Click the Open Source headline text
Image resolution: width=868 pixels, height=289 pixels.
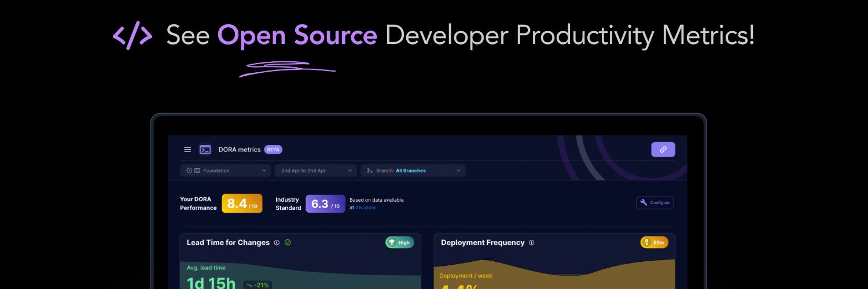[x=297, y=36]
